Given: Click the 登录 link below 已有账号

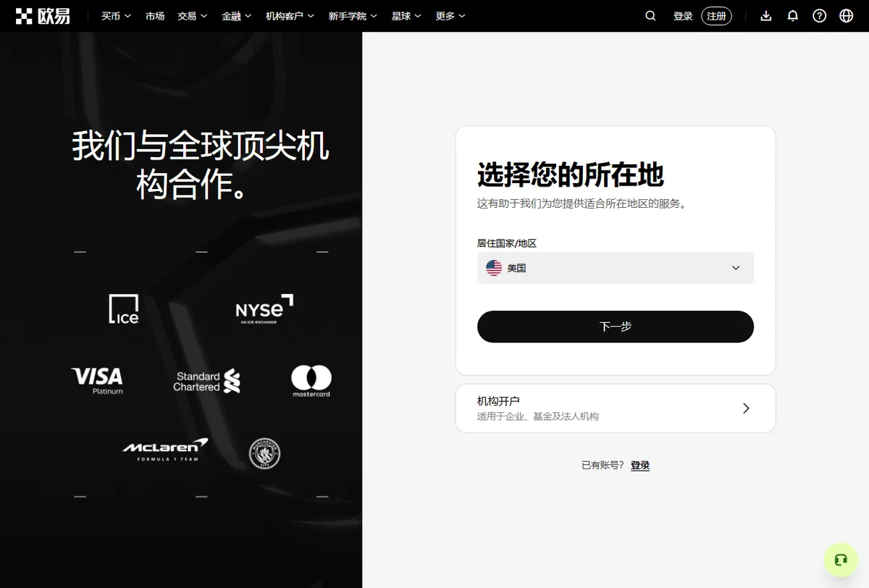Looking at the screenshot, I should [x=640, y=466].
